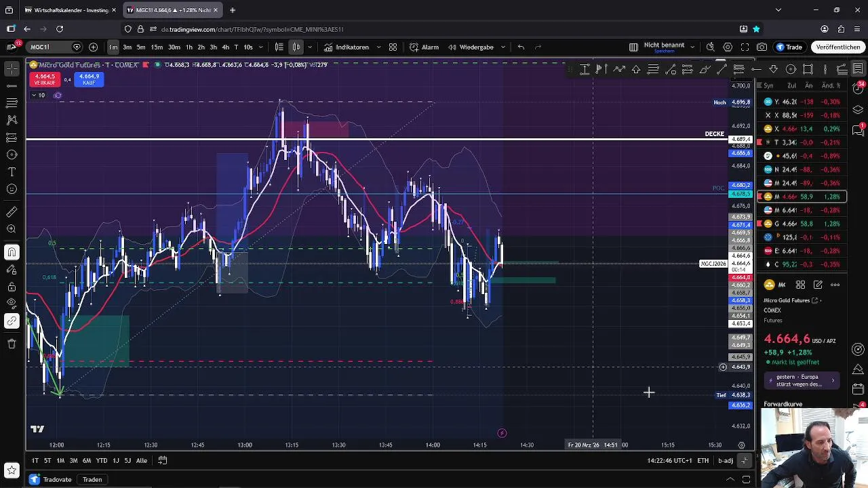Open the Tradovate broker tab
This screenshot has height=488, width=868.
pyautogui.click(x=52, y=480)
